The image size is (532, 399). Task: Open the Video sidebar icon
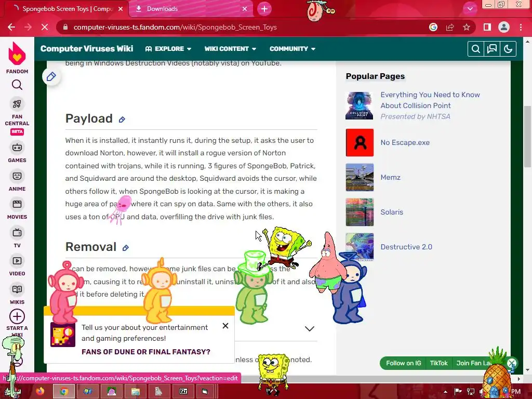click(17, 261)
